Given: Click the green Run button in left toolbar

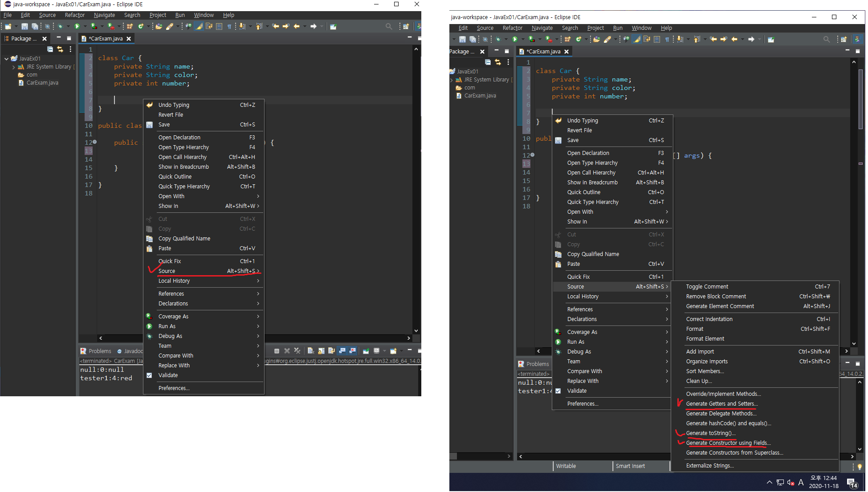Looking at the screenshot, I should pos(77,27).
